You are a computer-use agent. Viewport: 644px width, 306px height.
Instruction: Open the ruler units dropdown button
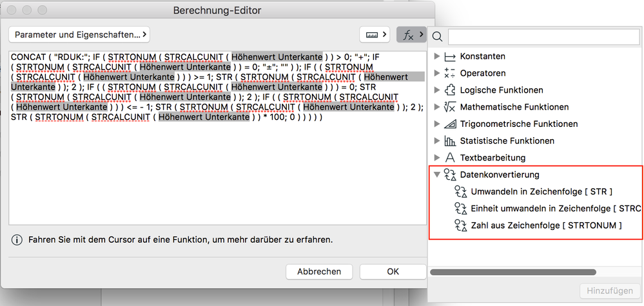pyautogui.click(x=375, y=35)
